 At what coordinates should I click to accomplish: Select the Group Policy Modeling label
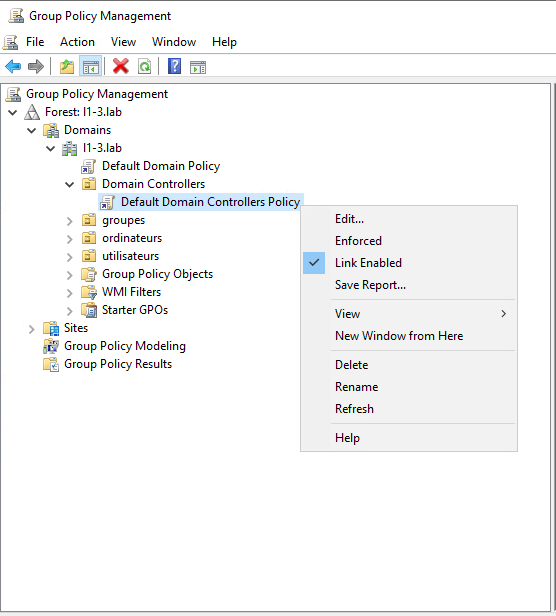pos(125,346)
